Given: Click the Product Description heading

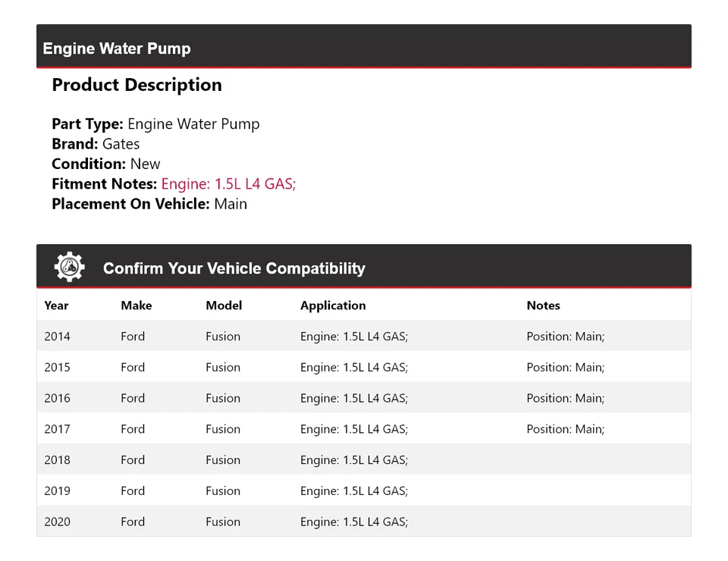Looking at the screenshot, I should point(136,85).
